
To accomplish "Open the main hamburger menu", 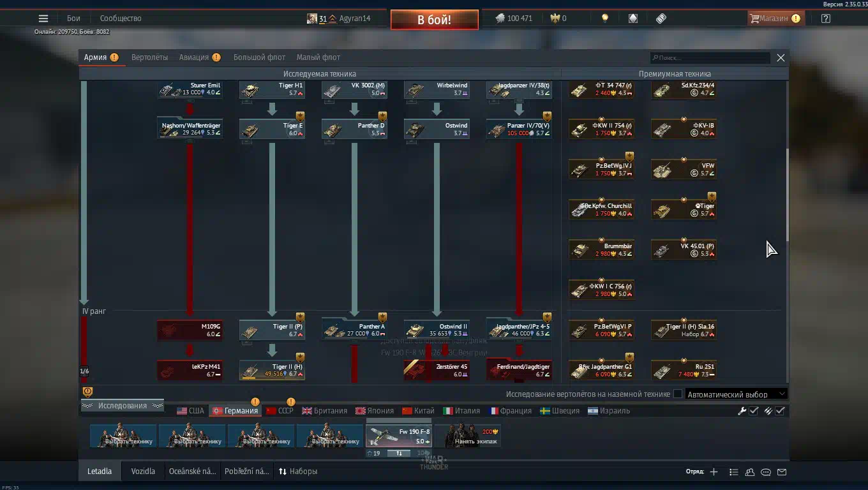I will tap(43, 19).
